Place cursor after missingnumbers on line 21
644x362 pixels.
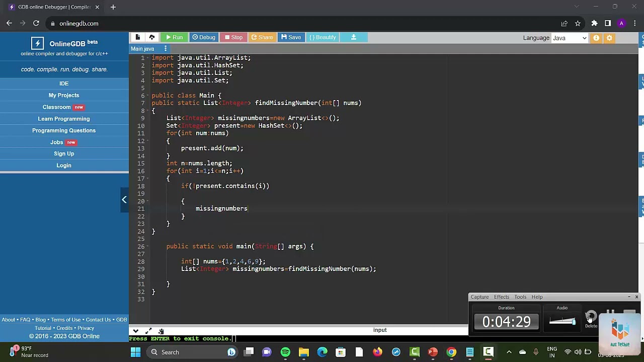pyautogui.click(x=248, y=209)
